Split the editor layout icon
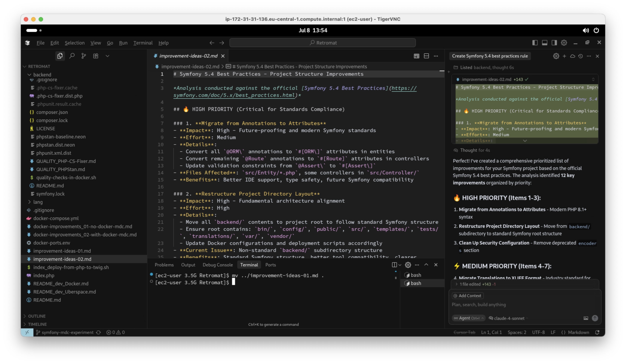Screen dimensions: 626x364 point(426,56)
